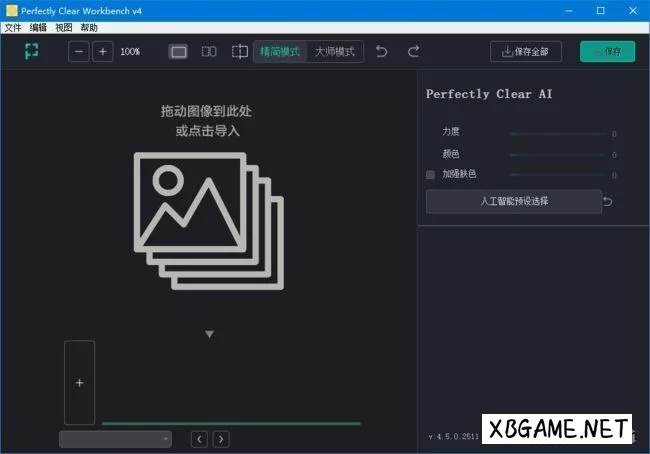Image resolution: width=650 pixels, height=454 pixels.
Task: Switch to 精简模式 mode
Action: coord(280,51)
